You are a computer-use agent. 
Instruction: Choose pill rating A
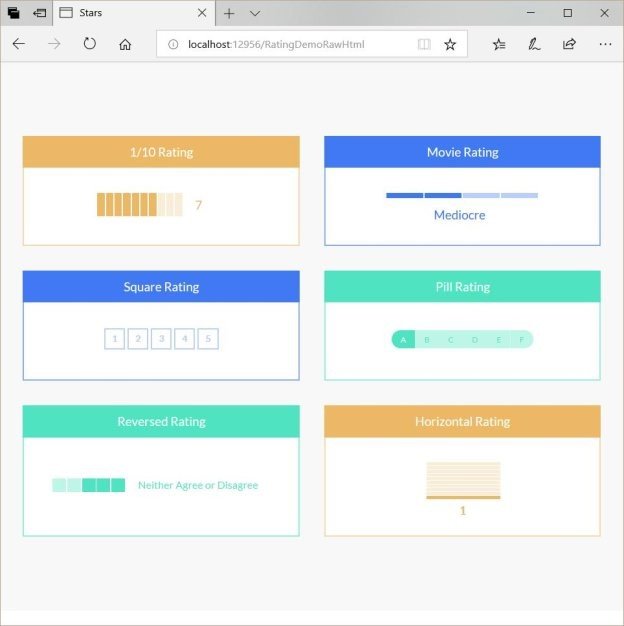point(403,339)
